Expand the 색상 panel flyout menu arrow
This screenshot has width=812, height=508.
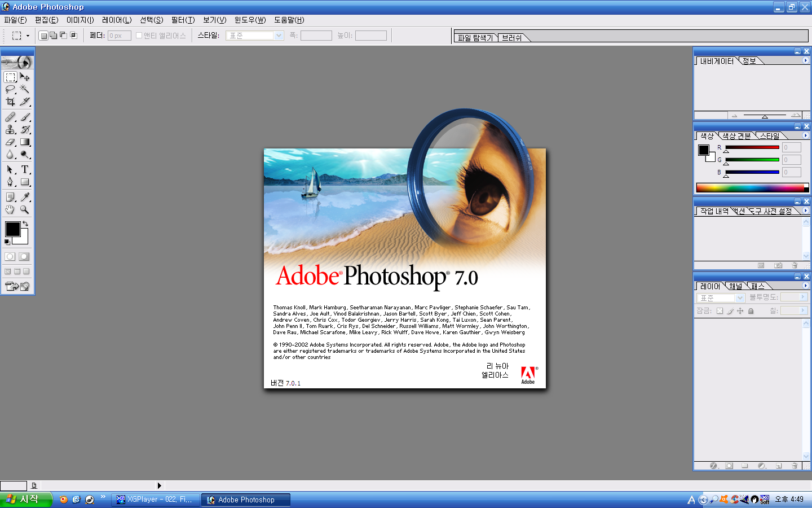[x=805, y=135]
